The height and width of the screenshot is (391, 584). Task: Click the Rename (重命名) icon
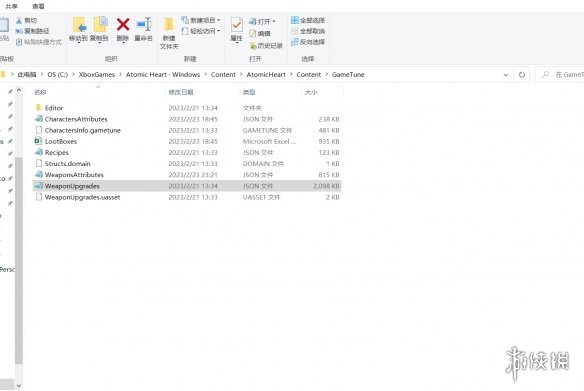[x=144, y=25]
